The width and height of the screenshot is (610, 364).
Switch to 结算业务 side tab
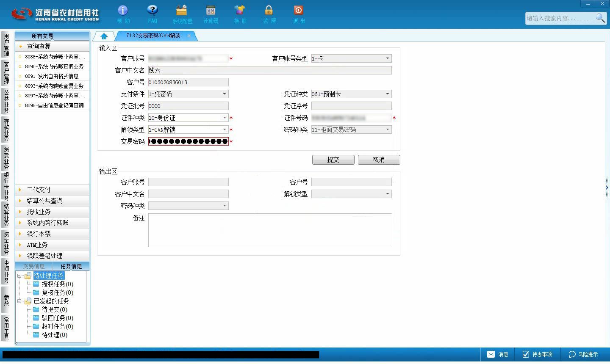point(6,215)
